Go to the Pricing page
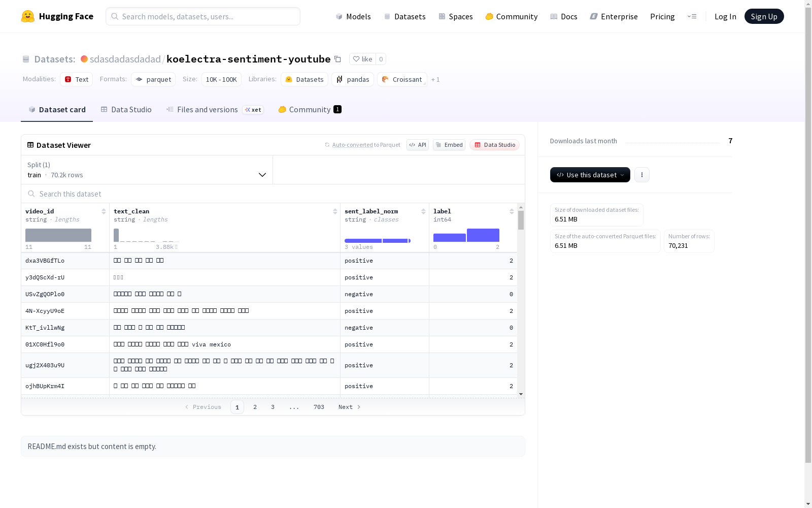Image resolution: width=812 pixels, height=508 pixels. coord(662,16)
